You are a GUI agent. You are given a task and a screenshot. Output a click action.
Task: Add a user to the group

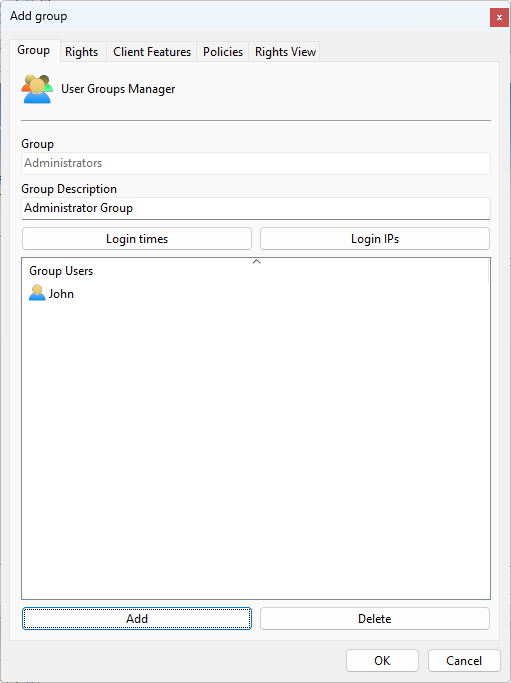pyautogui.click(x=137, y=619)
